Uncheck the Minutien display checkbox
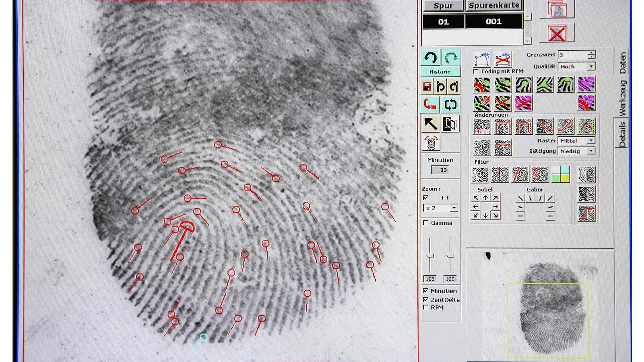644x362 pixels. click(426, 291)
